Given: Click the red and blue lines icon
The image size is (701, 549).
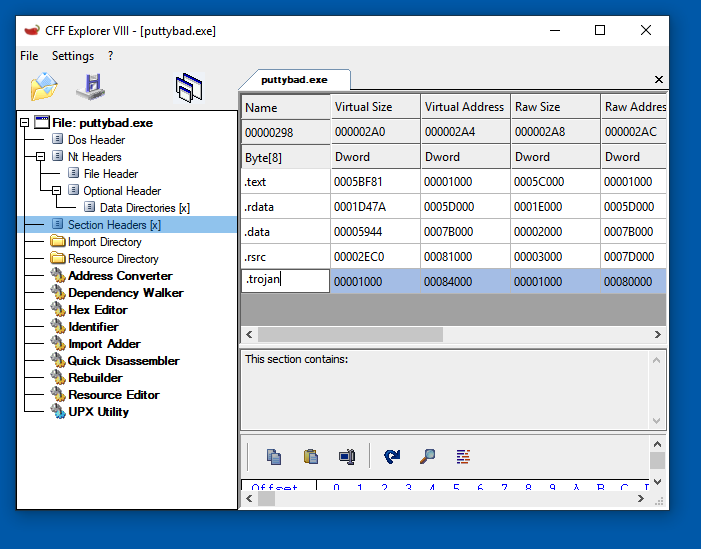Looking at the screenshot, I should point(463,457).
